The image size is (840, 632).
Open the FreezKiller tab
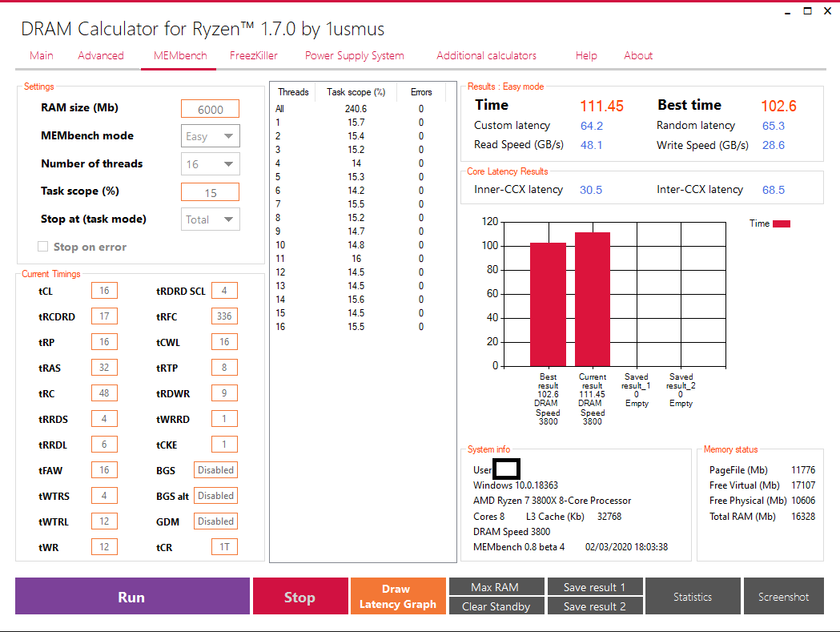[253, 56]
